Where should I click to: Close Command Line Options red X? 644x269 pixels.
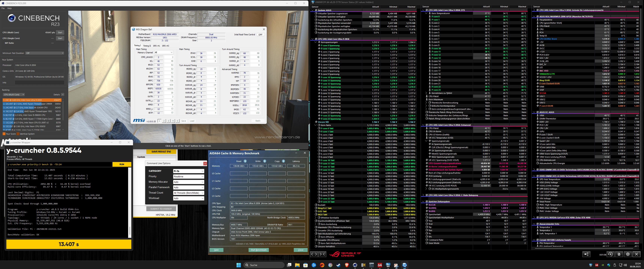(205, 163)
